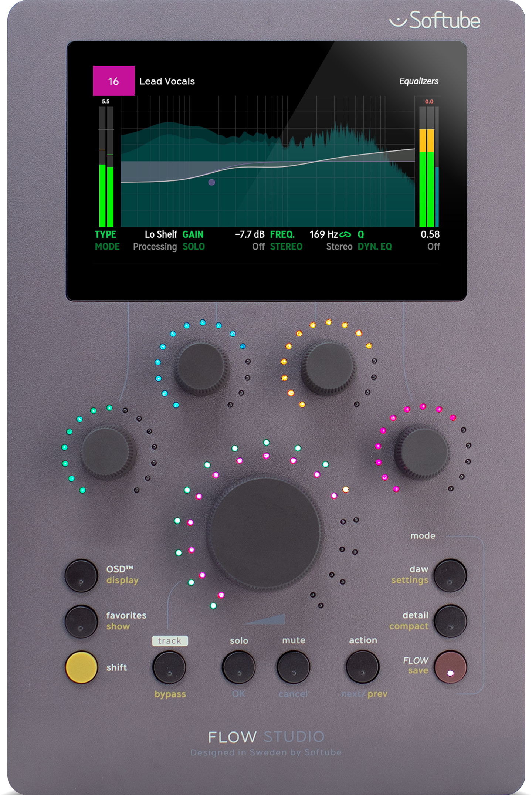
Task: Click the 5.5 input level readout
Action: tap(106, 101)
